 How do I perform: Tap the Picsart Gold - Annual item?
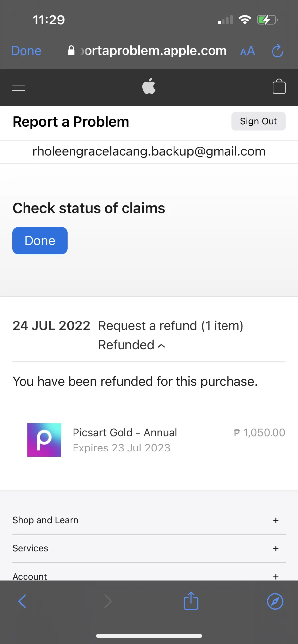click(x=125, y=433)
